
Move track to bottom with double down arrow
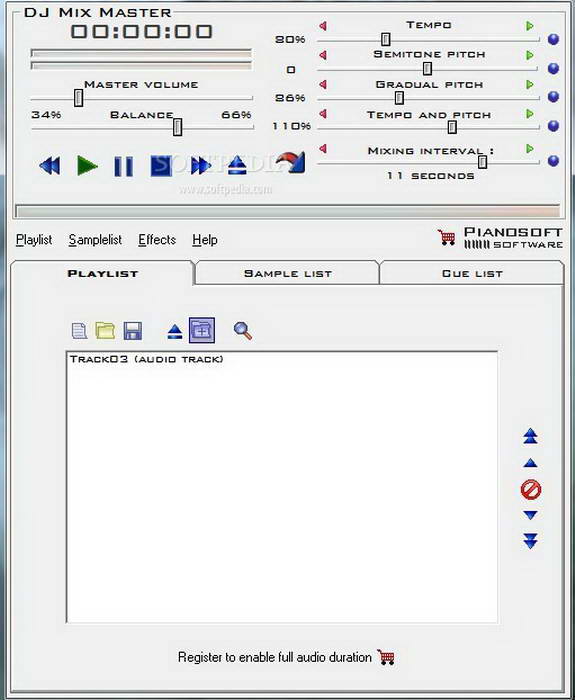click(530, 541)
